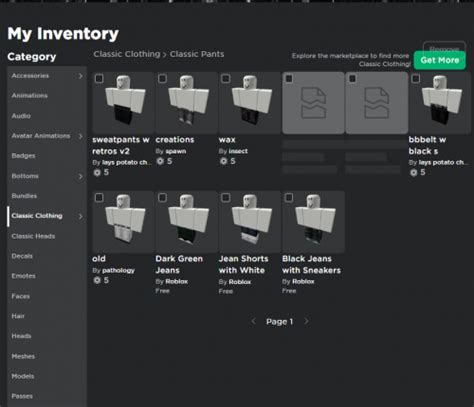This screenshot has width=474, height=407.
Task: Open the Black Jeans with Sneakers thumbnail
Action: pyautogui.click(x=313, y=222)
